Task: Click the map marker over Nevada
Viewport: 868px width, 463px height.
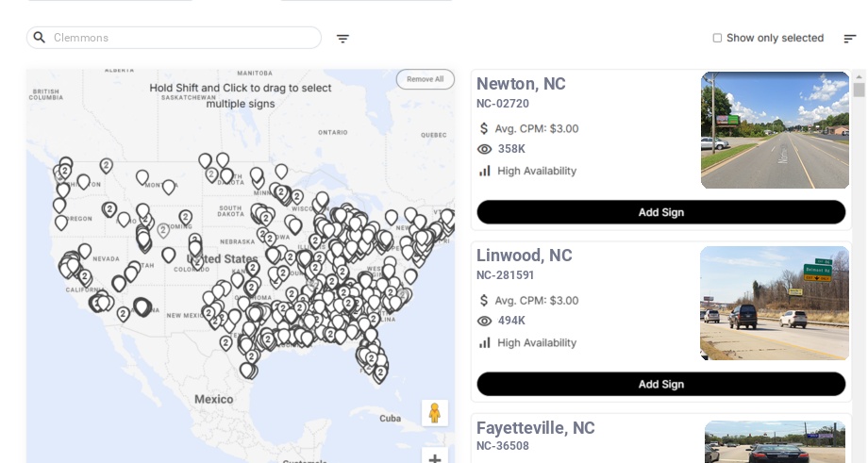Action: click(85, 251)
